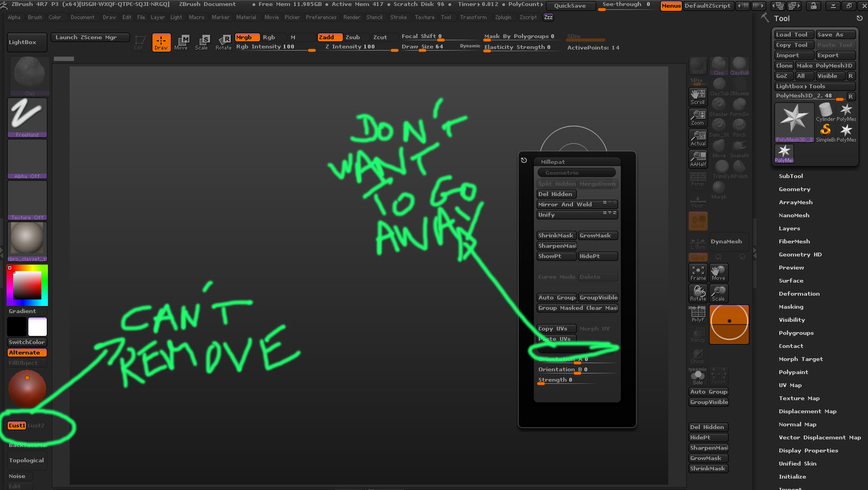Click the padlock icon in title bar
The height and width of the screenshot is (490, 868).
click(x=813, y=6)
